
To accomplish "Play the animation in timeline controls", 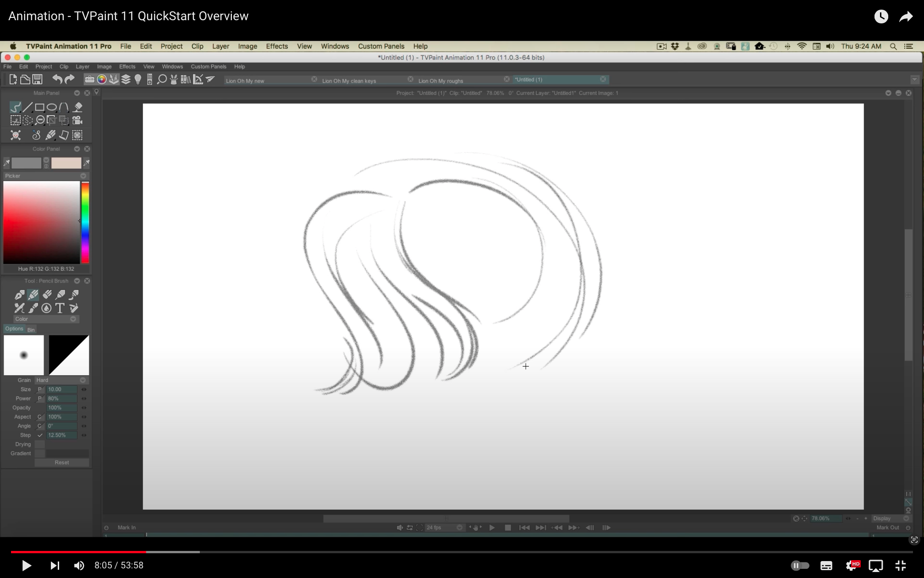I will (x=492, y=528).
